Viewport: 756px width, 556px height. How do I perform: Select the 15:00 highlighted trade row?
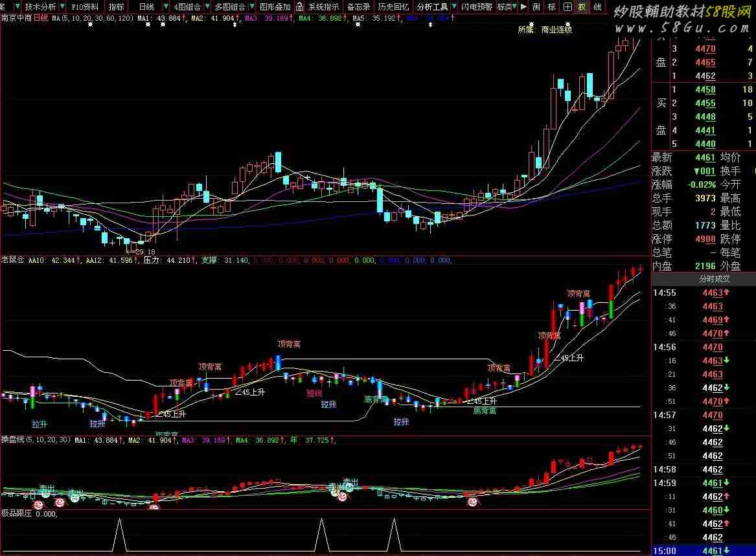coord(704,551)
